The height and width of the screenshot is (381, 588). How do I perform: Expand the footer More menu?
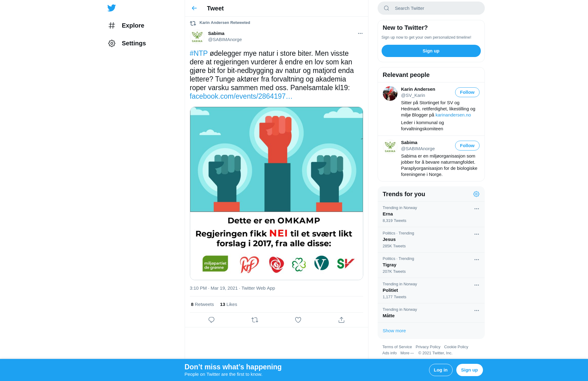point(407,353)
